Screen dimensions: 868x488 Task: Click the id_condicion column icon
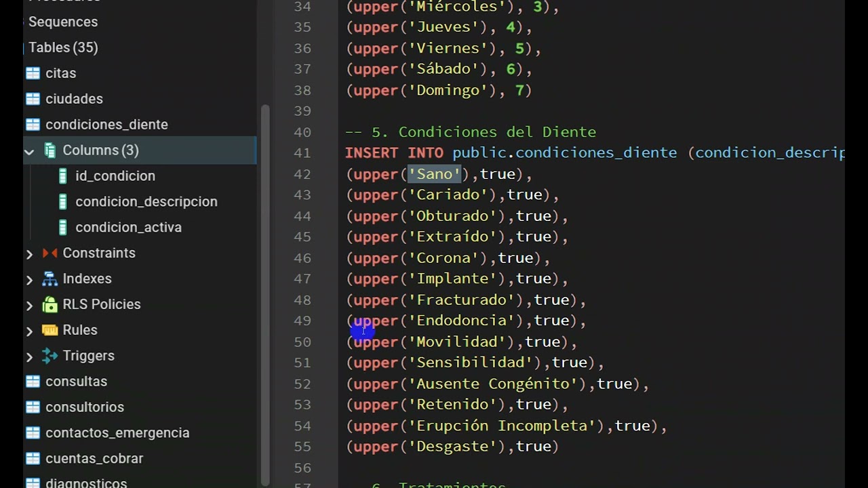point(63,176)
